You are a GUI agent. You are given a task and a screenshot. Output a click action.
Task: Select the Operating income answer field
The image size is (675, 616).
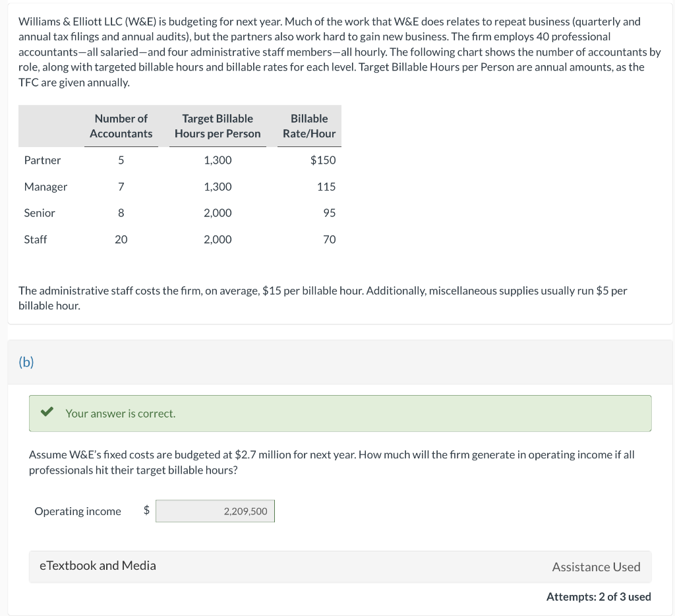click(215, 510)
